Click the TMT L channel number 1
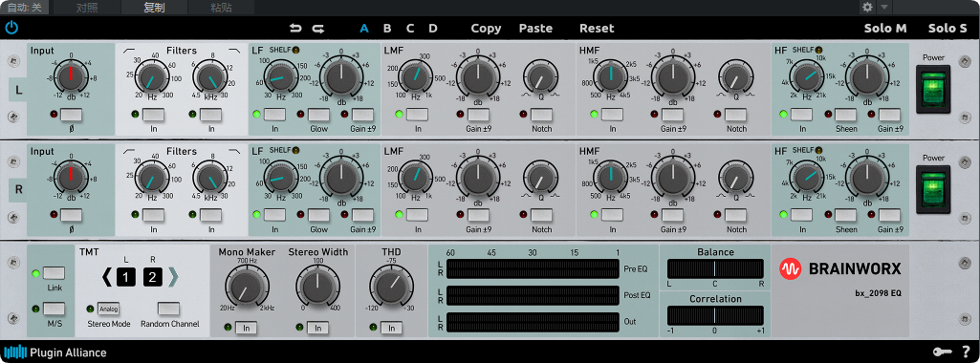Screen dimensions: 980x363 coord(125,277)
